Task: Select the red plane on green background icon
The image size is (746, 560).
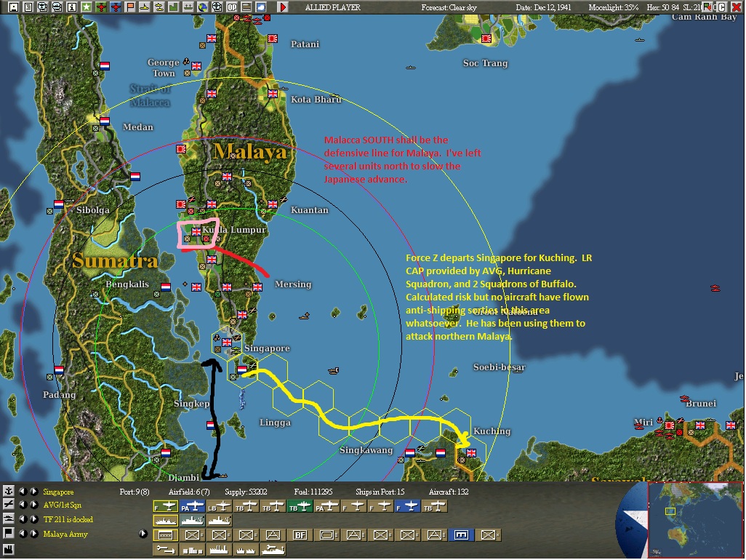Action: pyautogui.click(x=101, y=7)
